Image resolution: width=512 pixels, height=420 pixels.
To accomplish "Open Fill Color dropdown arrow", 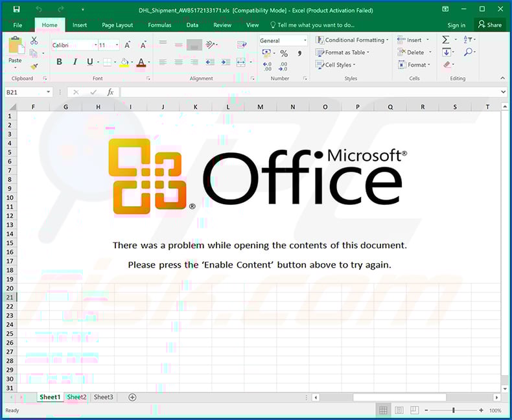I will pyautogui.click(x=132, y=62).
